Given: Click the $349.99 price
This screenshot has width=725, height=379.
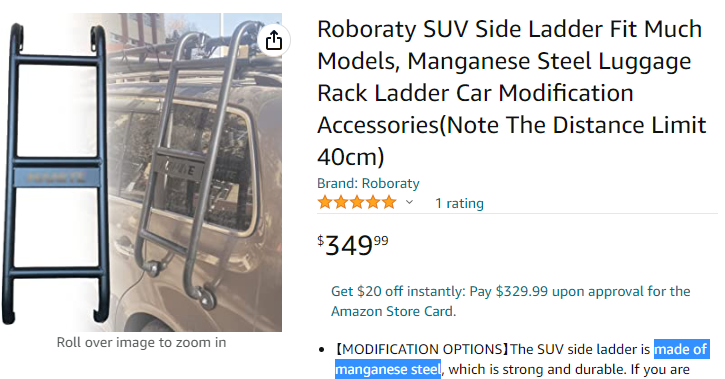Looking at the screenshot, I should pos(353,245).
